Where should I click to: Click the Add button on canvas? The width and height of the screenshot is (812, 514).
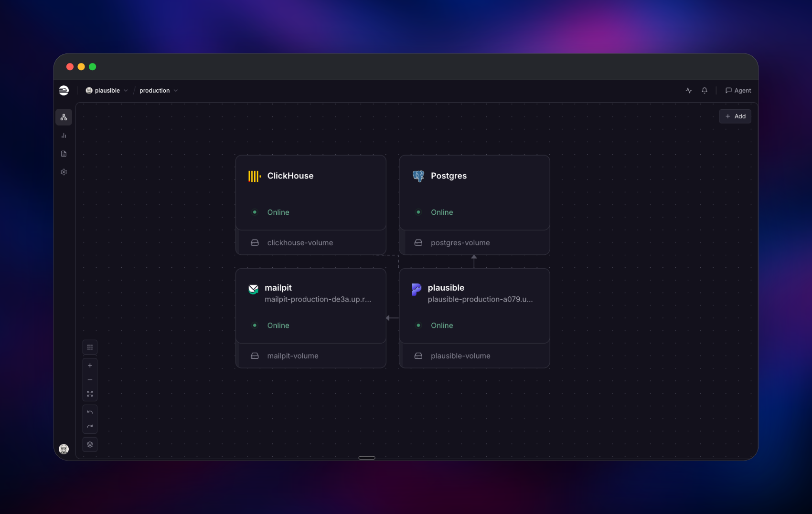[735, 116]
